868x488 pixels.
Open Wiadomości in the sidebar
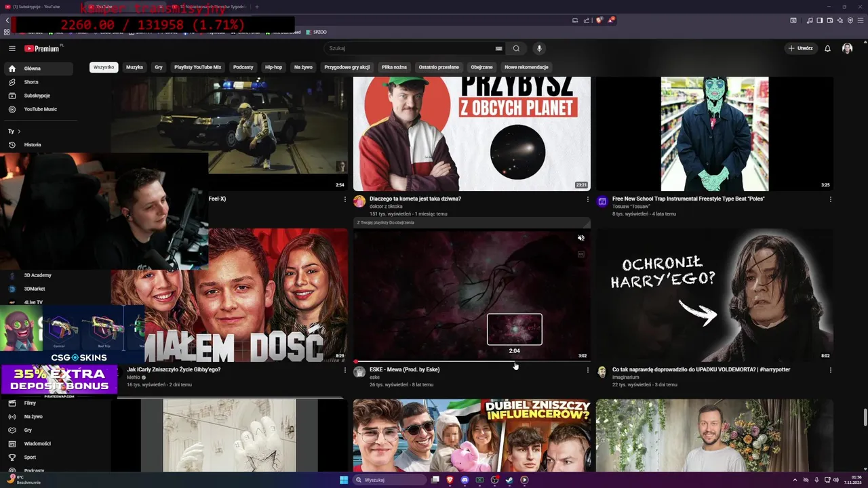(x=38, y=443)
